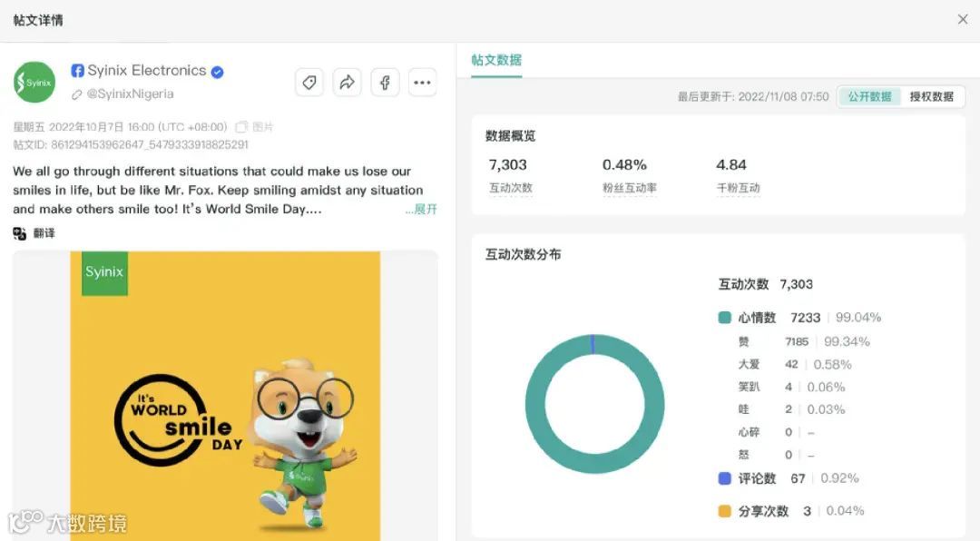Open Syinix Electronics page name link
This screenshot has height=541, width=980.
[147, 71]
